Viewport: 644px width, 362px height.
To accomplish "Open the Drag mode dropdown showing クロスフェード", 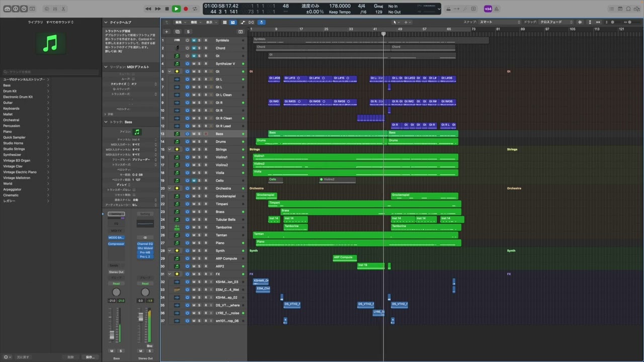I will click(x=556, y=22).
